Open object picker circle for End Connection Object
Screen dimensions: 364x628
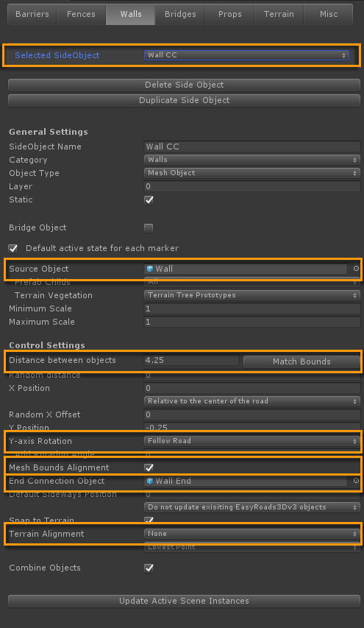coord(356,481)
